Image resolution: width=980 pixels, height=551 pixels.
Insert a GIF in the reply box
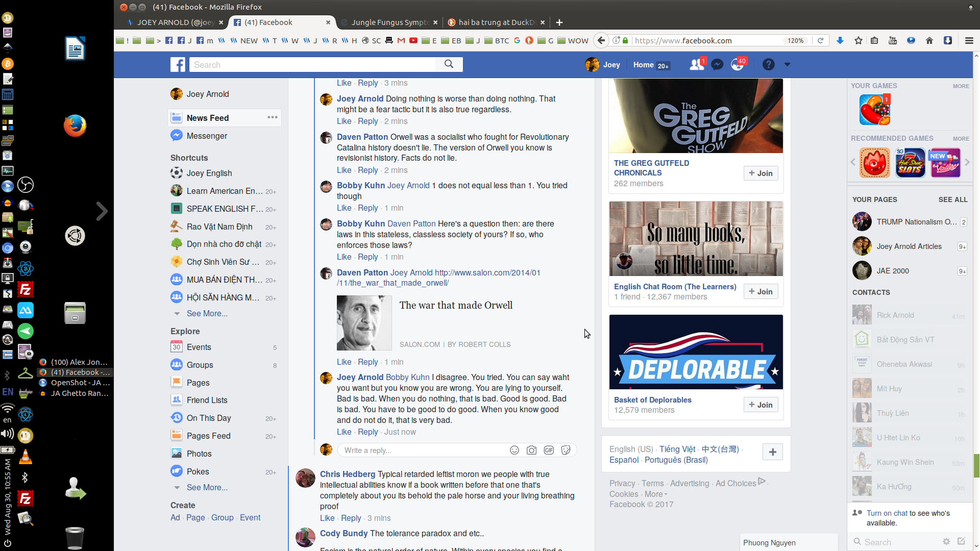point(549,450)
